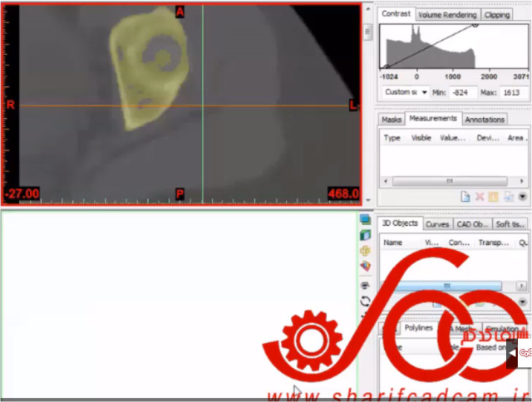Screen dimensions: 532x402
Task: Click the upper contrast line handle on histogram
Action: [475, 24]
